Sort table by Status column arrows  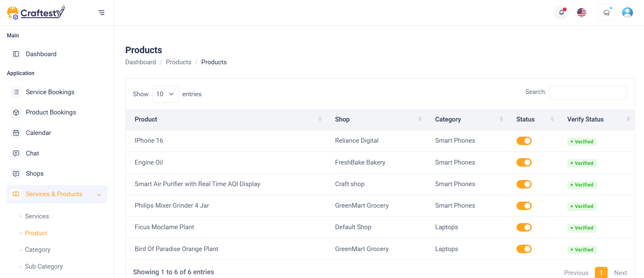coord(552,119)
